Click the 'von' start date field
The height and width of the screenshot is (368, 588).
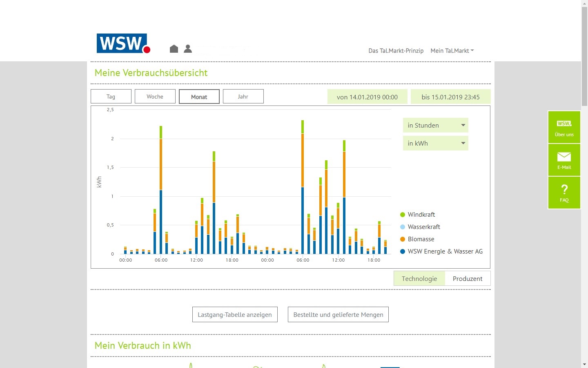tap(367, 97)
